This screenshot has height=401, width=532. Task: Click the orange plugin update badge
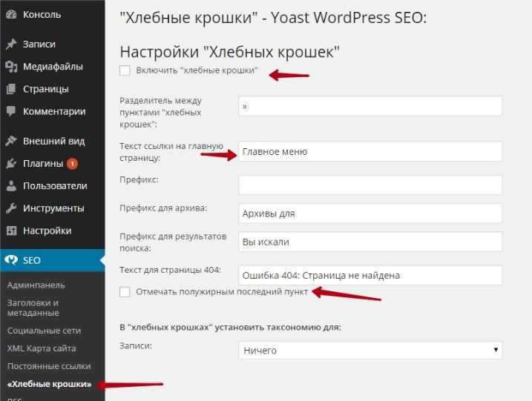click(x=72, y=164)
